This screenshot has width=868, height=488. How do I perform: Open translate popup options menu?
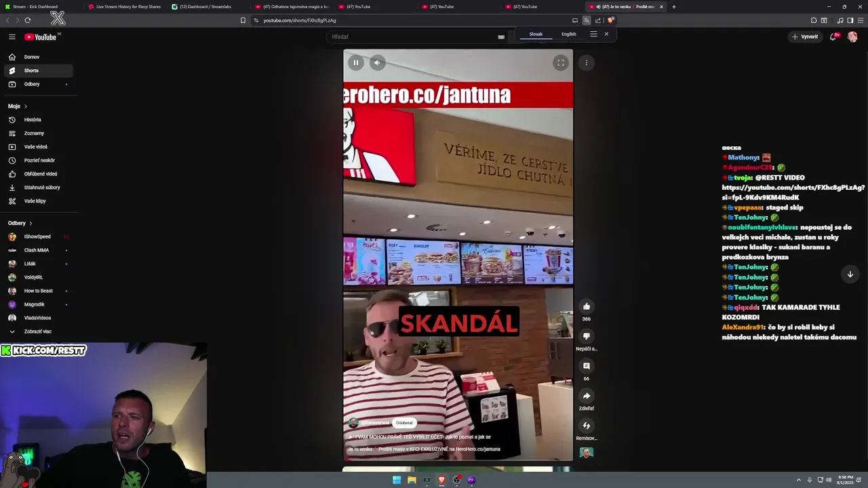click(x=593, y=34)
